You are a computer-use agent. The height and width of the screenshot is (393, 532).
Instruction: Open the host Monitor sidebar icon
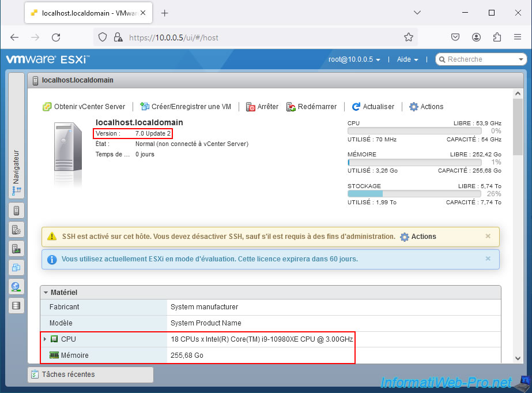point(16,249)
